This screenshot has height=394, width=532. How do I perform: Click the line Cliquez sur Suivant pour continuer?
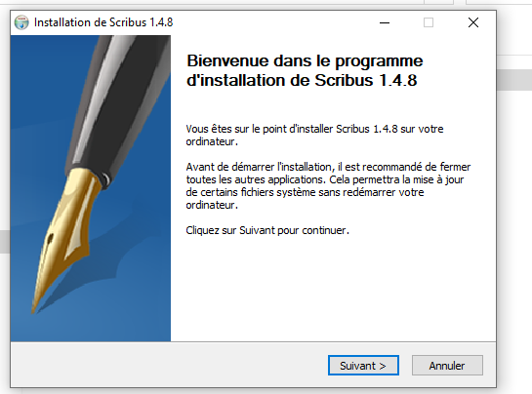(267, 230)
